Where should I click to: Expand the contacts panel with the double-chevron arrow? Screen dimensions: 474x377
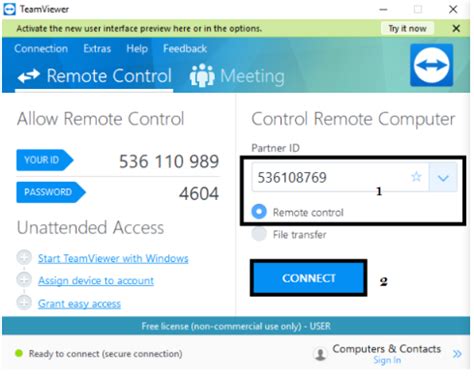tap(457, 354)
